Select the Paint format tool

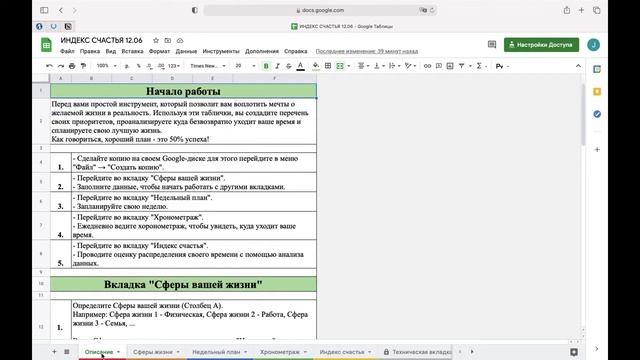pos(83,66)
